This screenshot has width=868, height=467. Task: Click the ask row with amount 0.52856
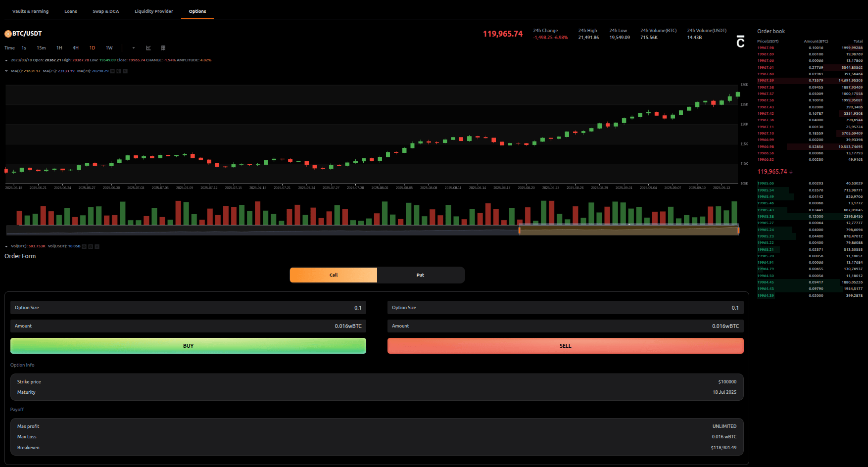pyautogui.click(x=810, y=147)
